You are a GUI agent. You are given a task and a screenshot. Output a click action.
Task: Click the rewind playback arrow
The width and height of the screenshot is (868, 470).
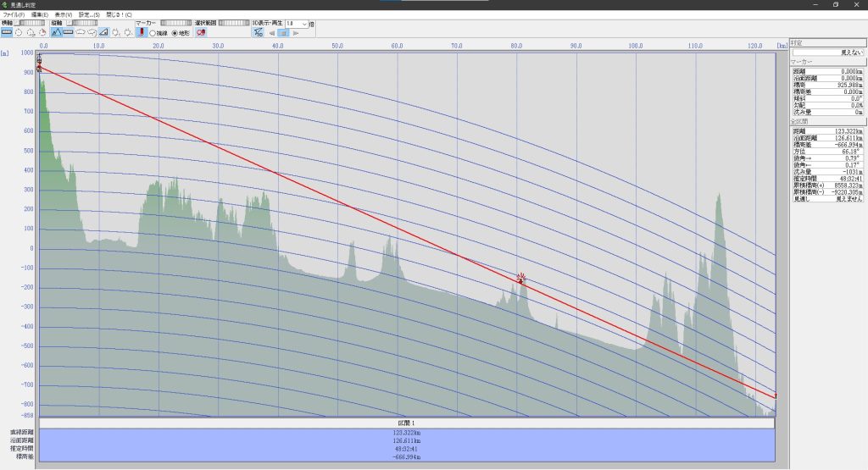(272, 33)
